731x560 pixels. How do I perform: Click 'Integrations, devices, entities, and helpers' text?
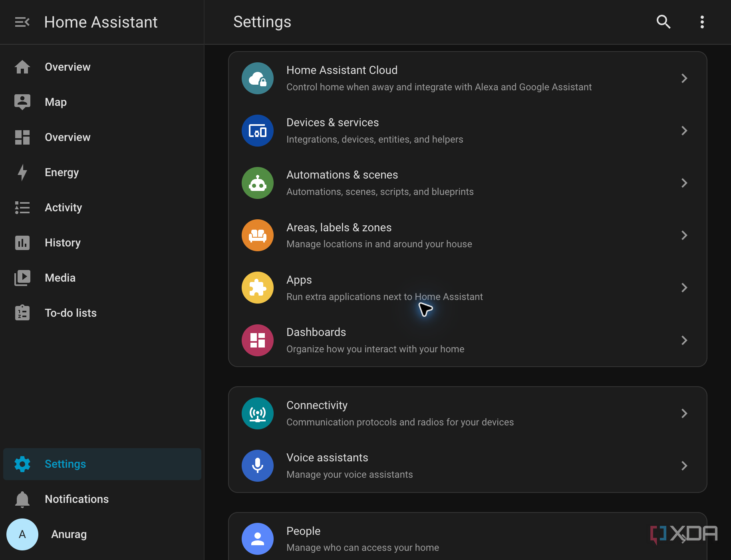(x=375, y=139)
